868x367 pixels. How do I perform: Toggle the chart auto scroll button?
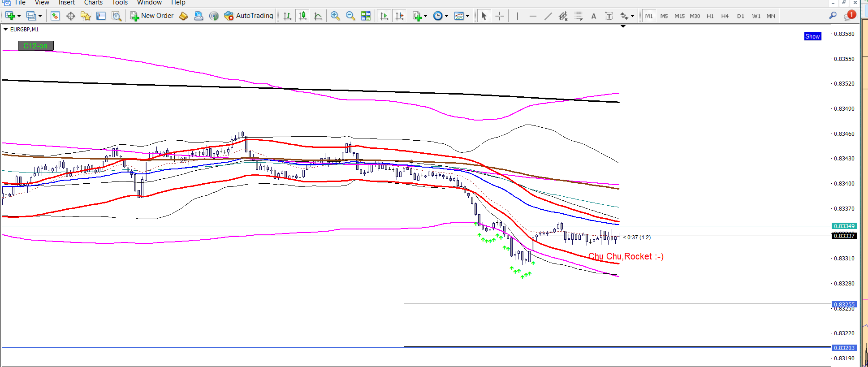click(x=384, y=16)
